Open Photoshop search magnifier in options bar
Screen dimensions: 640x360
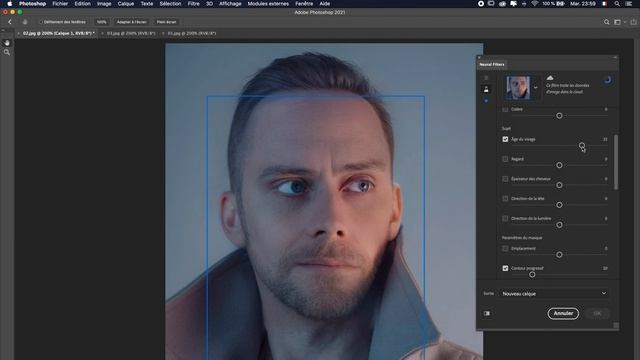(607, 22)
